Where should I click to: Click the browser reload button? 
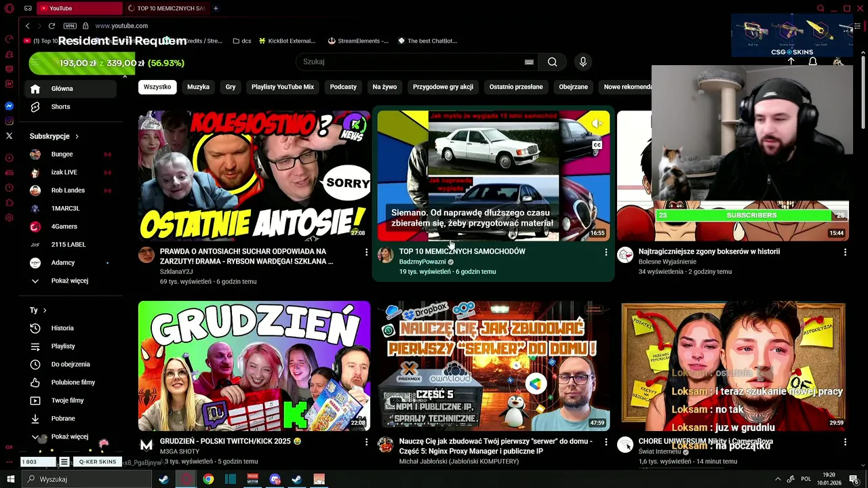(x=52, y=26)
